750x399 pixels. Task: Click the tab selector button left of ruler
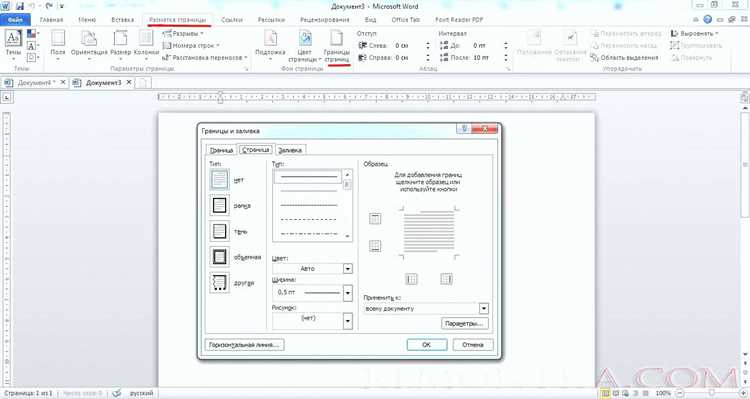[x=7, y=97]
